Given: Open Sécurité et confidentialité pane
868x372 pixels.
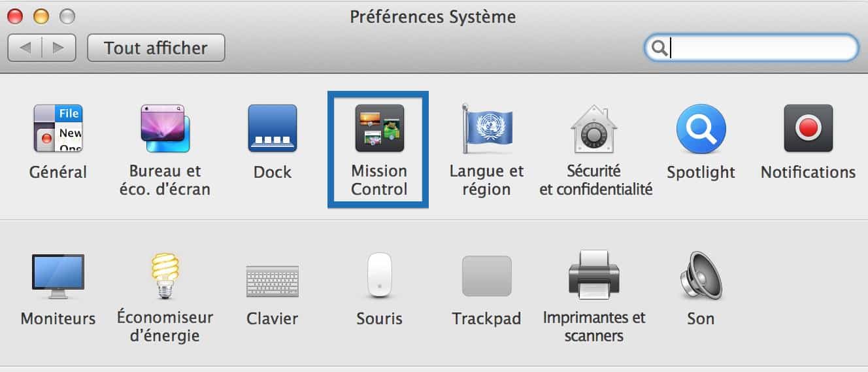Looking at the screenshot, I should pyautogui.click(x=594, y=129).
